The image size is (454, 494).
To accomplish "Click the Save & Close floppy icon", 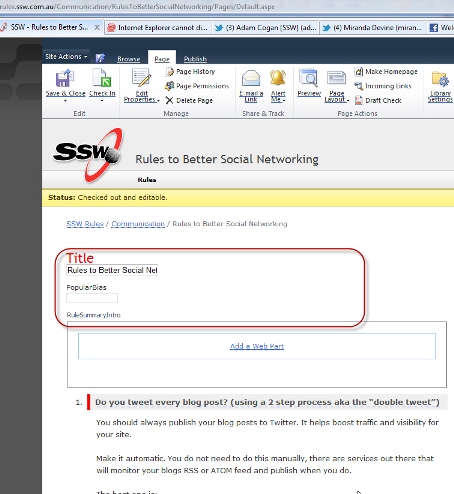I will point(65,78).
